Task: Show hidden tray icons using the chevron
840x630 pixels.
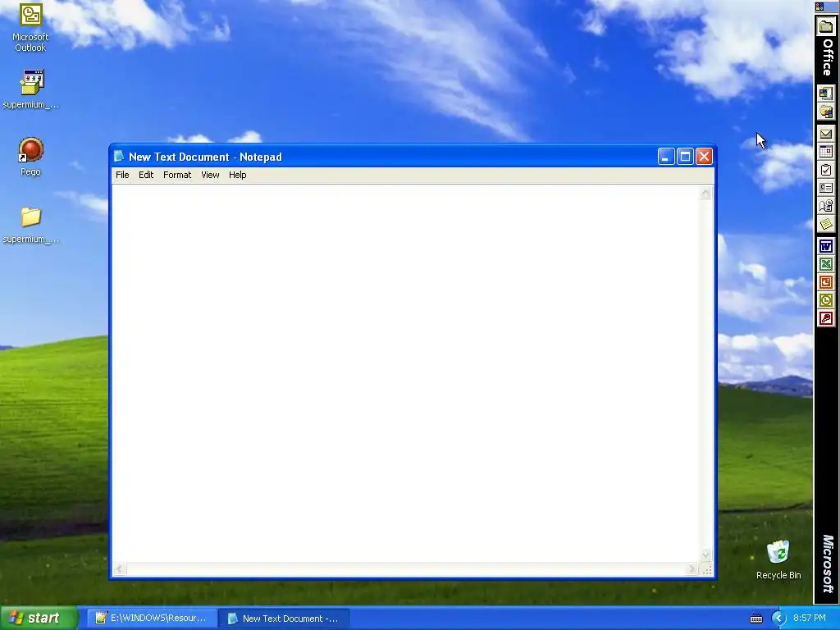Action: tap(778, 619)
